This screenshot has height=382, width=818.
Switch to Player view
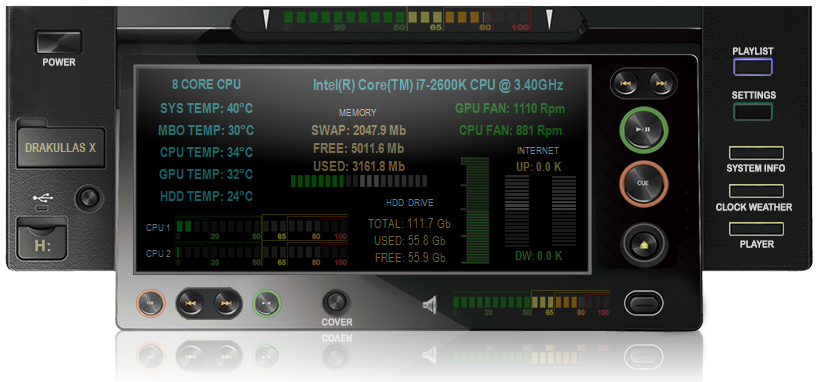[x=756, y=229]
